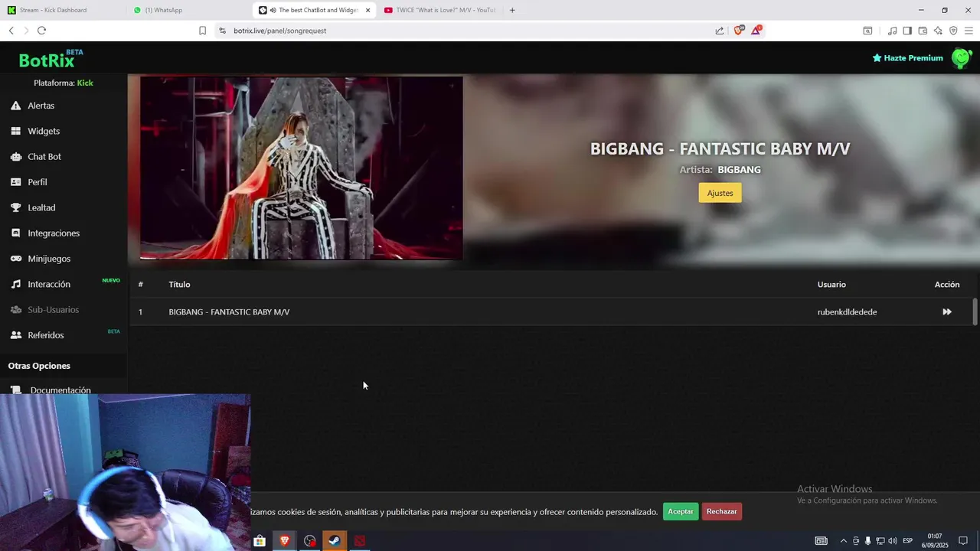Bookmark this page icon
This screenshot has height=551, width=980.
202,31
